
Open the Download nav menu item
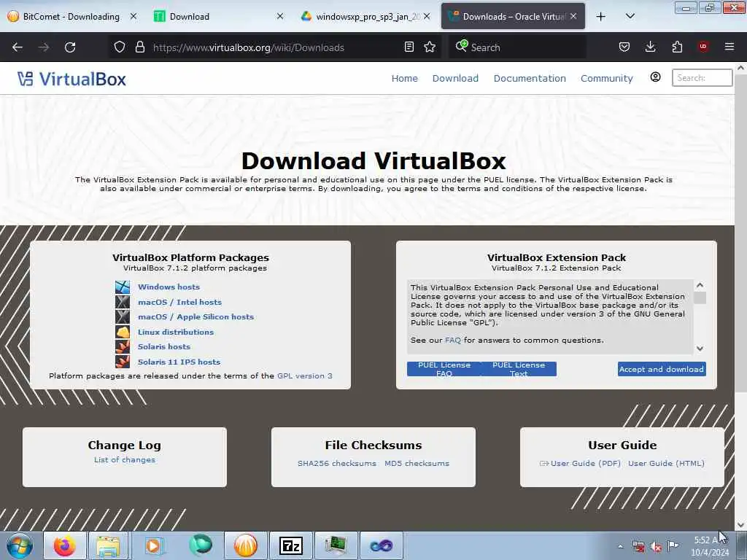(455, 78)
